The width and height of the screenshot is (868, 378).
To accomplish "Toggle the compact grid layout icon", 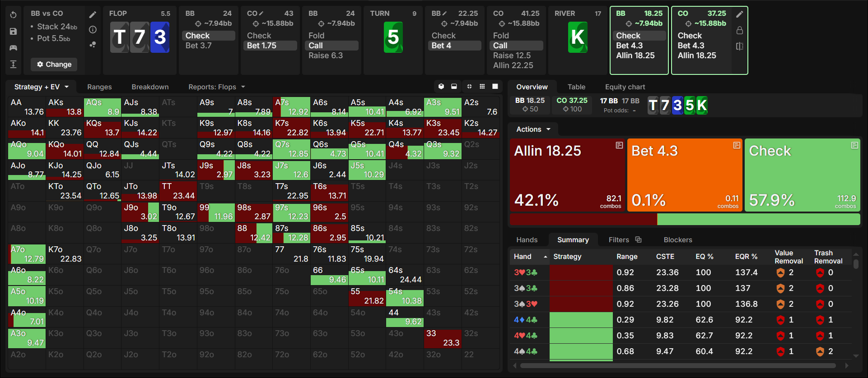I will (469, 87).
